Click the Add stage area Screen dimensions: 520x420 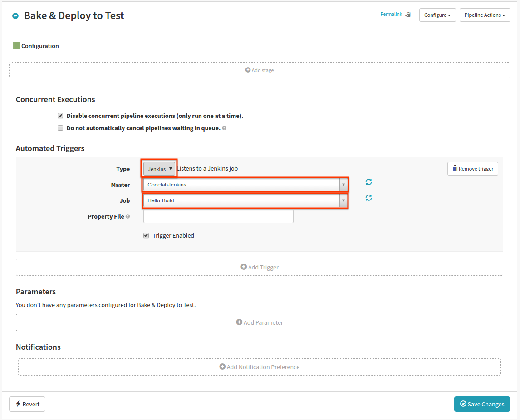pos(260,70)
